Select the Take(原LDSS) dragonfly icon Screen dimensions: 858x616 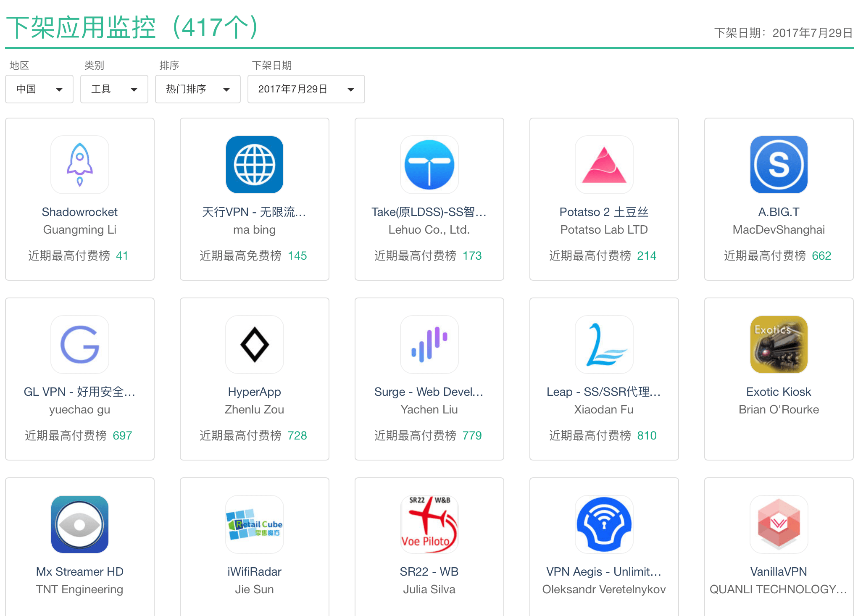point(429,165)
